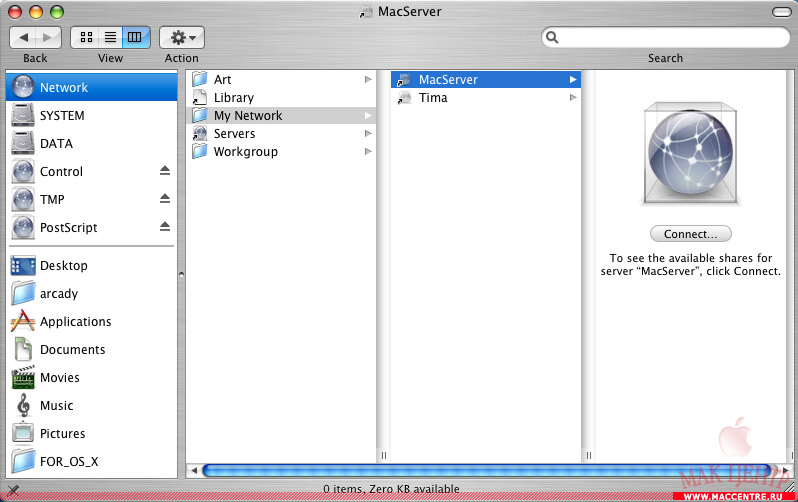Viewport: 798px width, 502px height.
Task: Go back with the left arrow button
Action: [x=23, y=37]
